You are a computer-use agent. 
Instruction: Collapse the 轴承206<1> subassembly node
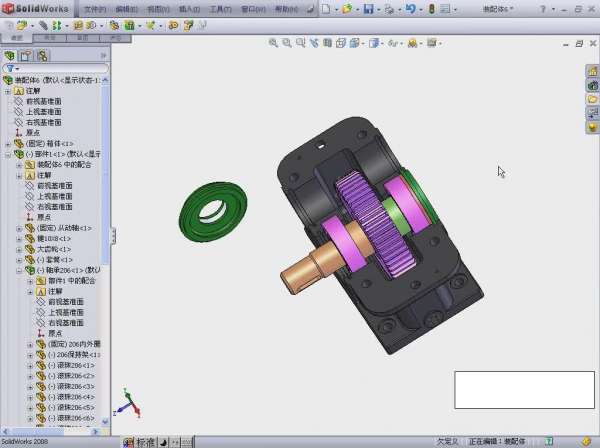pos(19,270)
